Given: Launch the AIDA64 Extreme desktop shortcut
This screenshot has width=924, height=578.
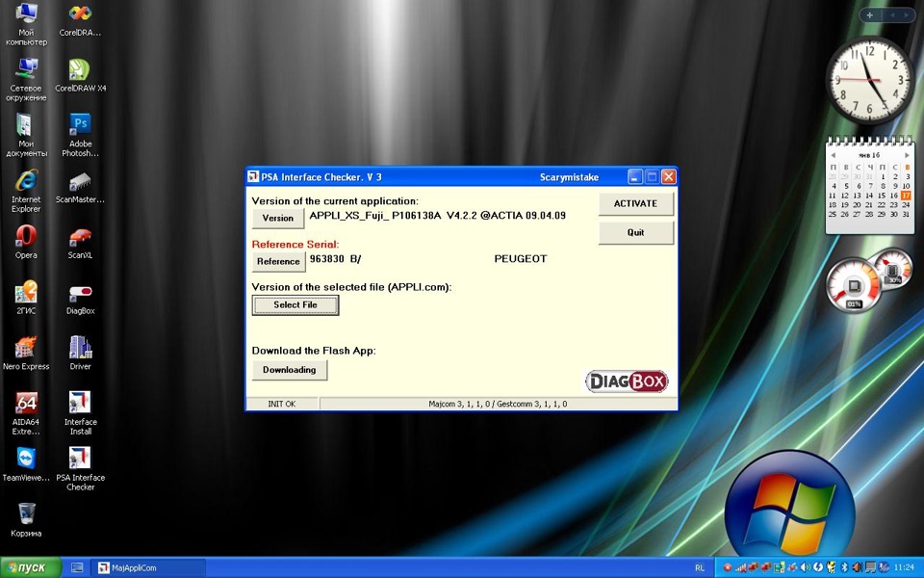Looking at the screenshot, I should tap(26, 413).
